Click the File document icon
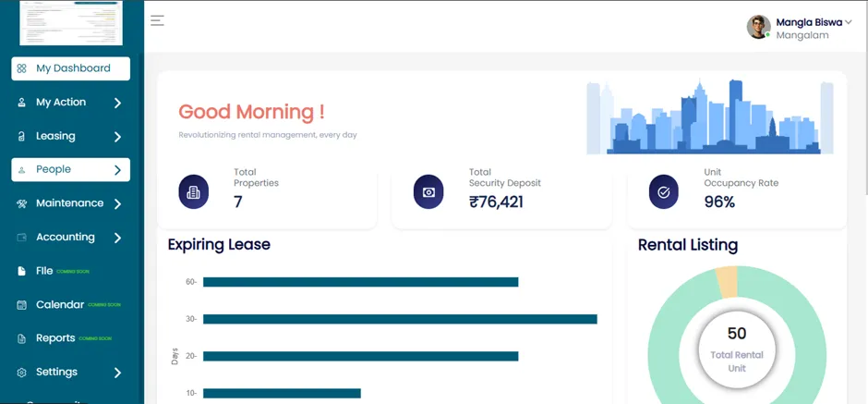Viewport: 868px width, 404px height. pyautogui.click(x=21, y=271)
